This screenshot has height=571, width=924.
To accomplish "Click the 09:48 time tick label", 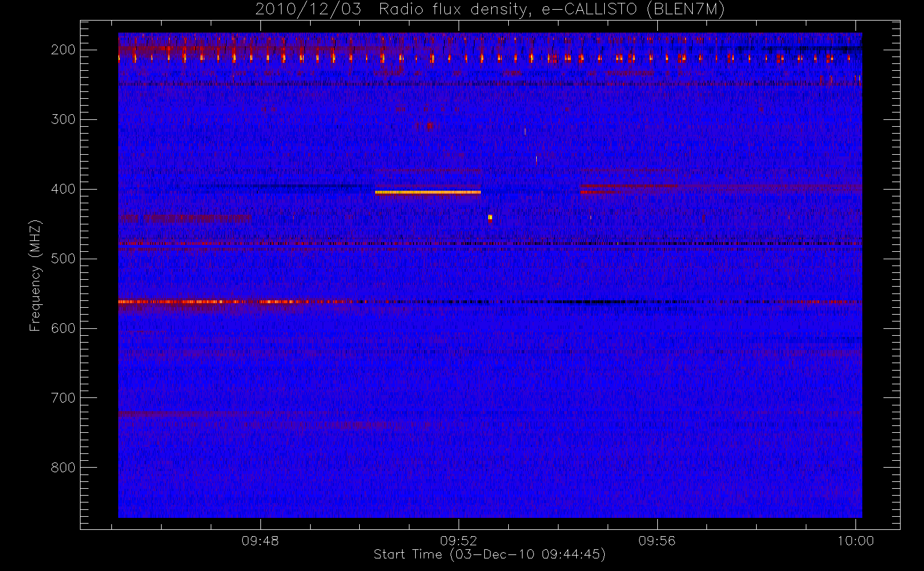I will (x=260, y=541).
